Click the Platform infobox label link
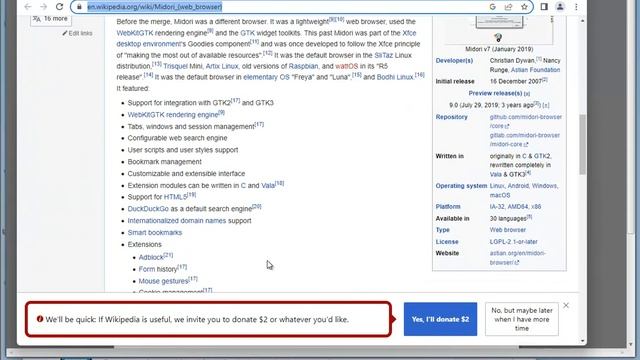Screen dimensions: 640x360 click(448, 207)
